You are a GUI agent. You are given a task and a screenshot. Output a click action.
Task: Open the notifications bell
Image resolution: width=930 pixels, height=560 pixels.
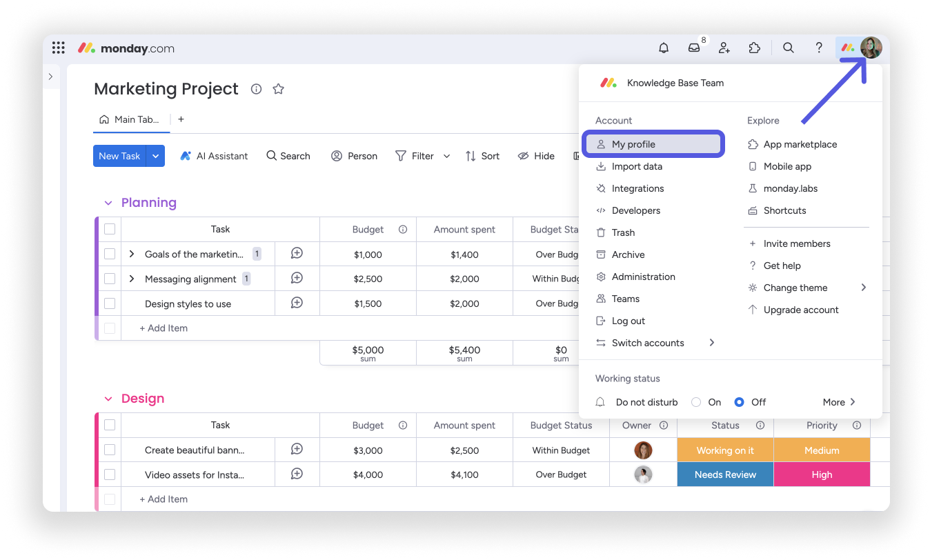coord(664,48)
